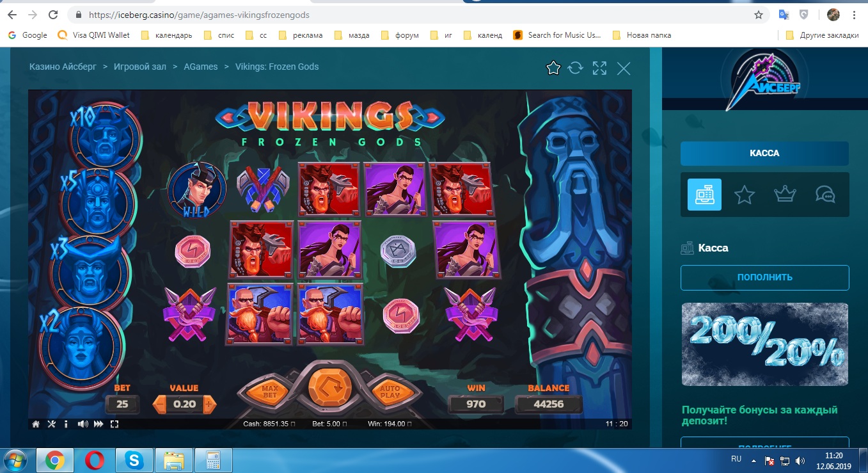Open the Chrome three-dot menu
Viewport: 868px width, 473px height.
point(855,15)
